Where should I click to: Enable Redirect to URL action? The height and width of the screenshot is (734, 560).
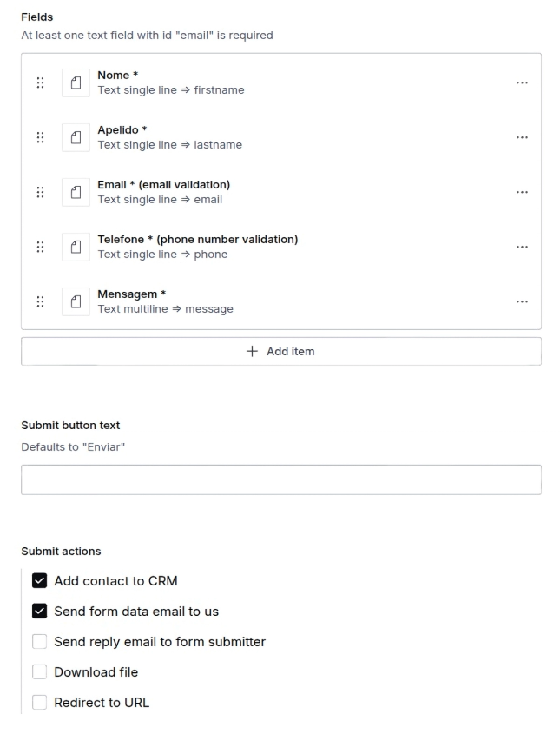coord(39,703)
